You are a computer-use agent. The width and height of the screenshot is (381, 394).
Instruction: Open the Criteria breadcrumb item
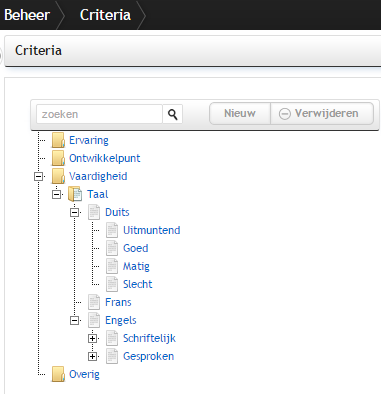pos(105,15)
